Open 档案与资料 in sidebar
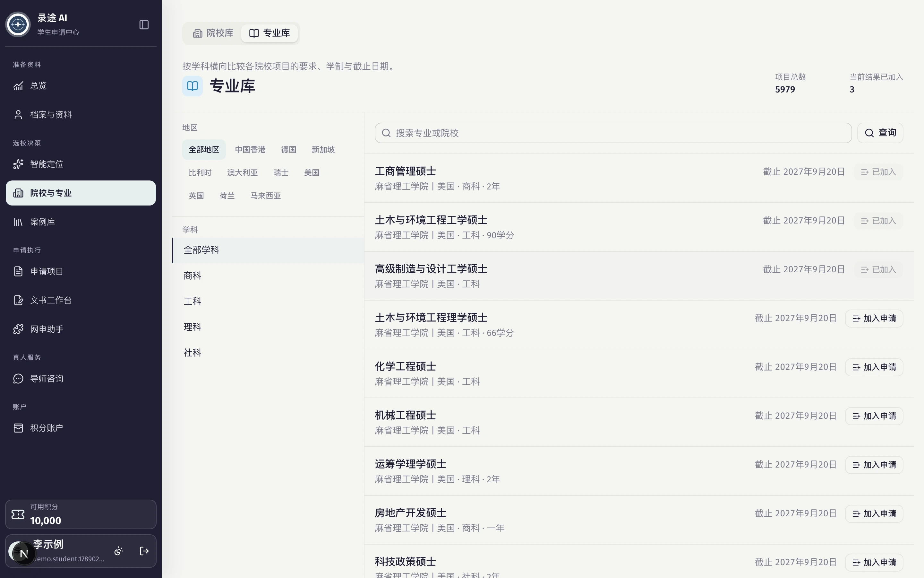The height and width of the screenshot is (578, 924). (81, 115)
